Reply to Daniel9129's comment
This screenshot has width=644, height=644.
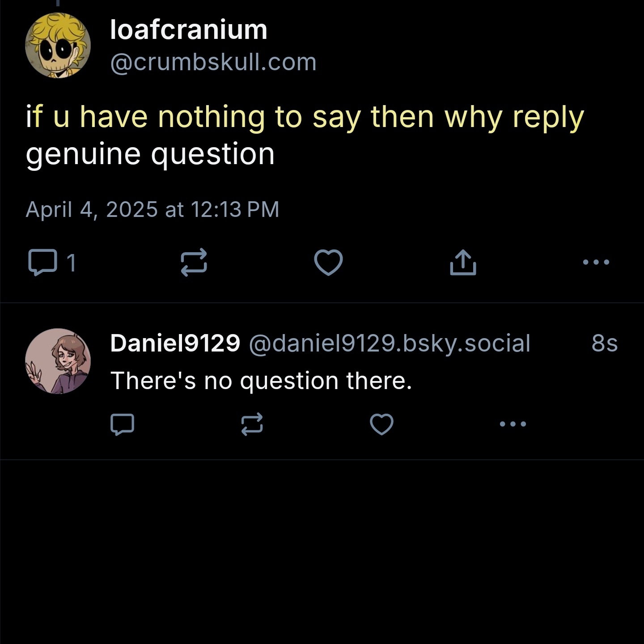point(122,424)
